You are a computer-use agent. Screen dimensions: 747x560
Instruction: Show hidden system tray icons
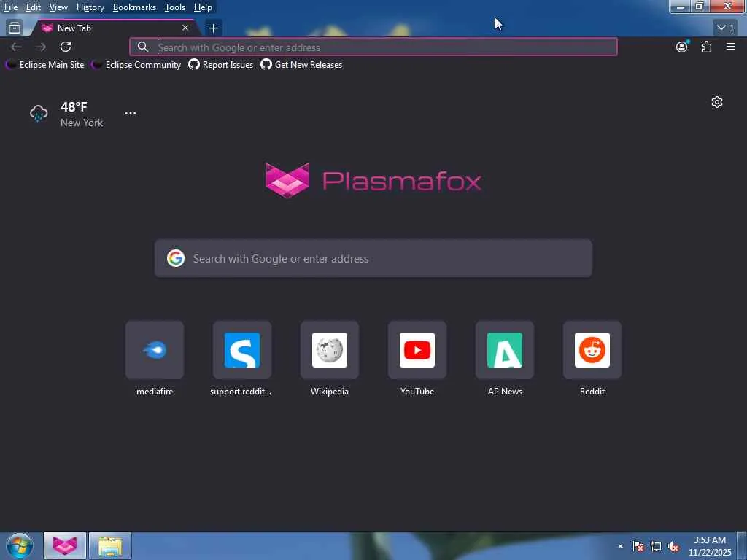pos(620,546)
